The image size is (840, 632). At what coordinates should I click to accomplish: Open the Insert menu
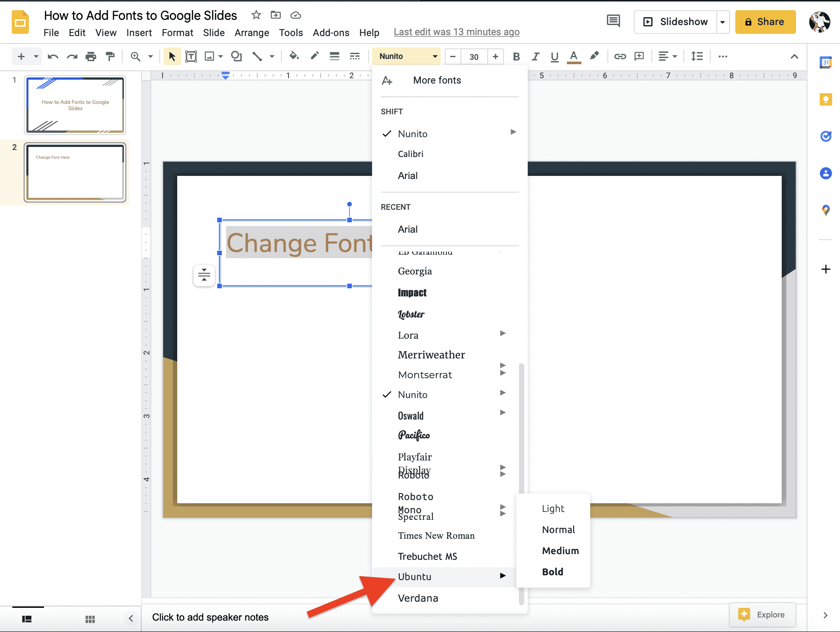(x=139, y=33)
